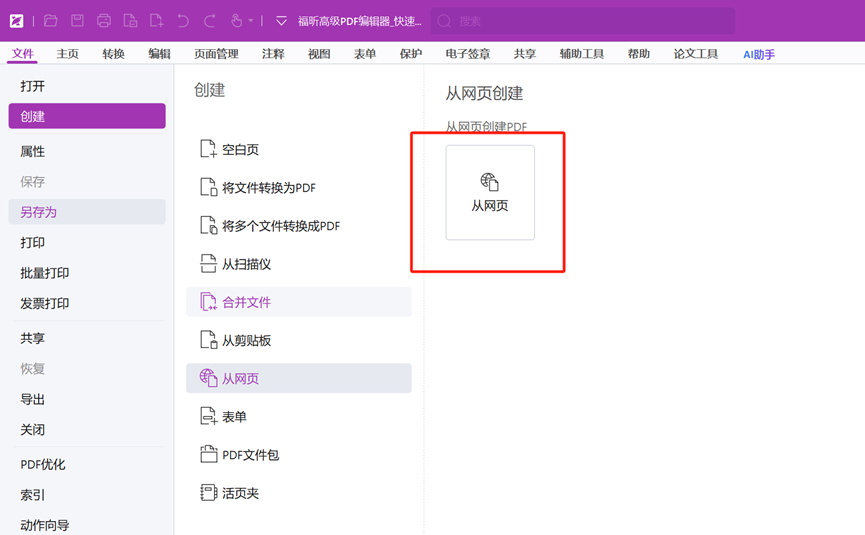The width and height of the screenshot is (865, 535).
Task: Click into the 搜索 search field
Action: tap(583, 21)
